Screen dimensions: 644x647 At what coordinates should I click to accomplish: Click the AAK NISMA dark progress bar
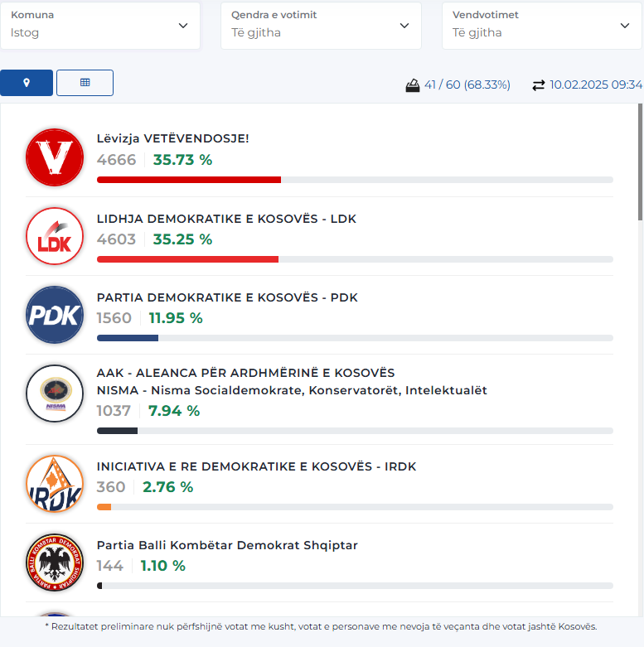(355, 431)
